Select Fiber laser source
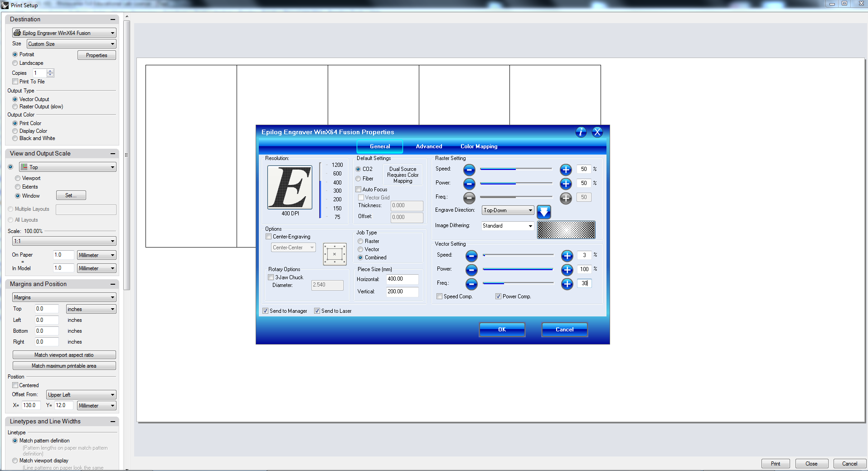 click(x=358, y=179)
